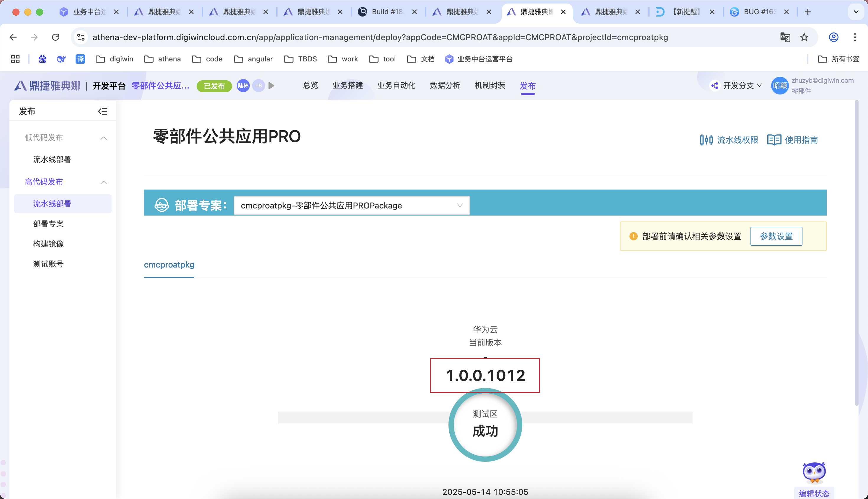Click the 零部件公共应... app name link

(x=161, y=85)
